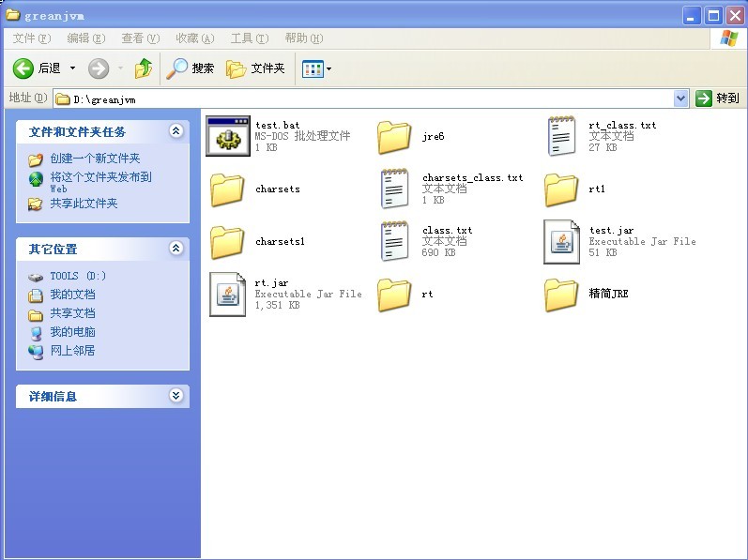Collapse the 其它位置 panel
This screenshot has width=748, height=560.
176,249
